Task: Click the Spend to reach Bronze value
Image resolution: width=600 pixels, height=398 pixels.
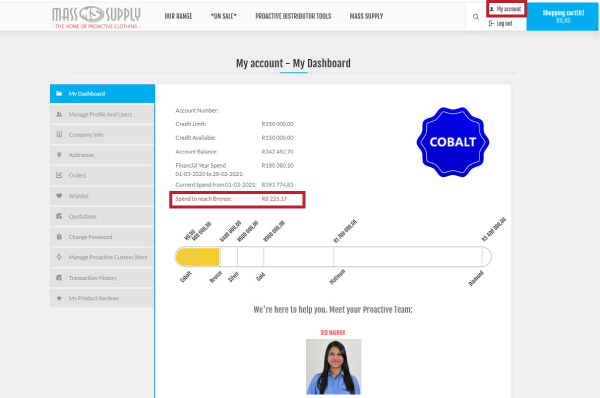Action: tap(274, 199)
